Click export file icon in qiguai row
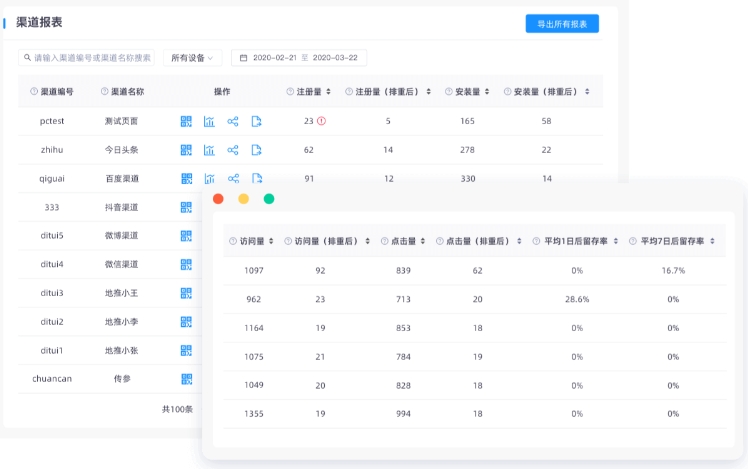The height and width of the screenshot is (469, 748). tap(257, 178)
